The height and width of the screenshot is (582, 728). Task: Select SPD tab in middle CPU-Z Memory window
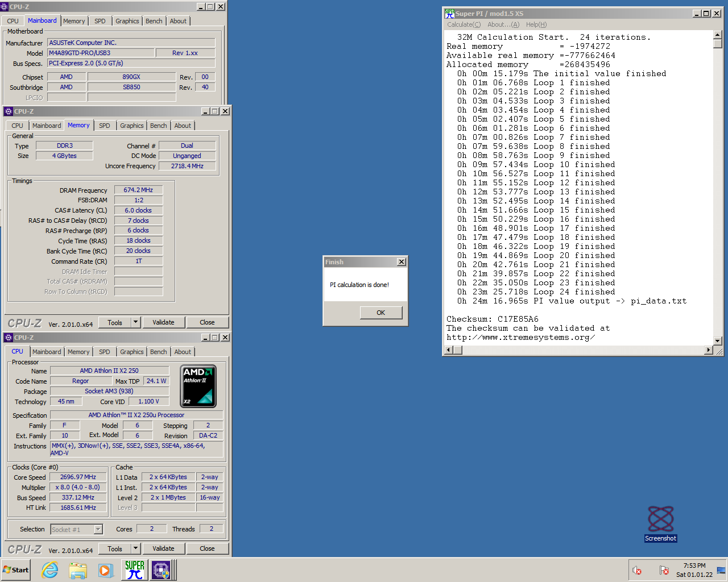(105, 126)
